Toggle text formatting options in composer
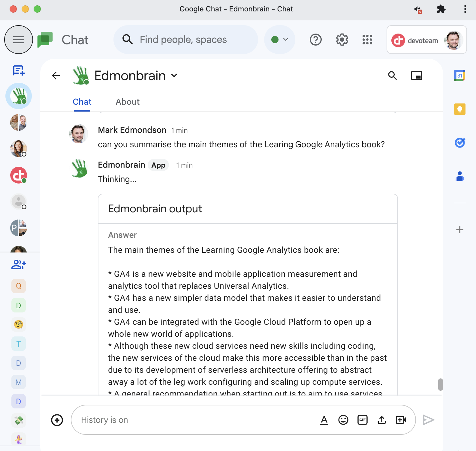The image size is (476, 451). [324, 420]
